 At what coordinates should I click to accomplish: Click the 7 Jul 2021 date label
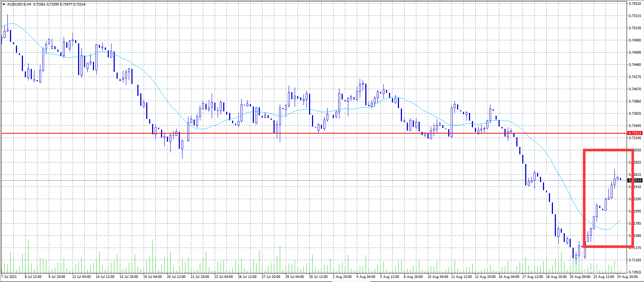point(9,277)
